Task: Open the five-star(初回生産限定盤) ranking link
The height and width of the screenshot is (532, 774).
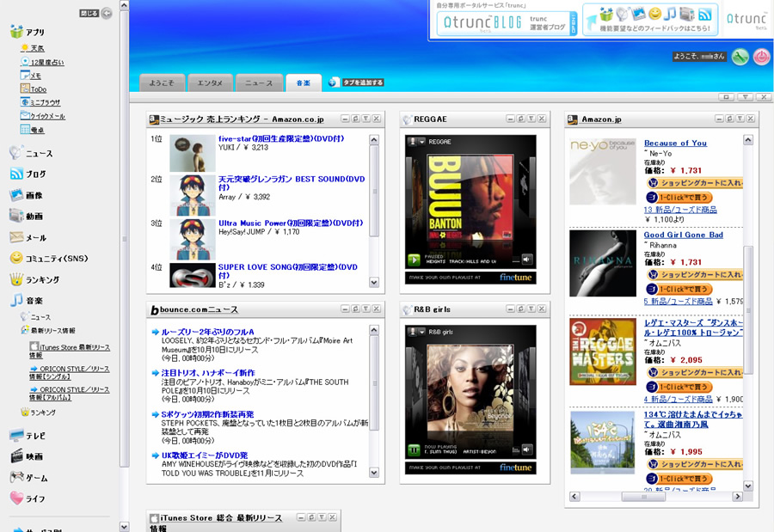Action: [281, 138]
